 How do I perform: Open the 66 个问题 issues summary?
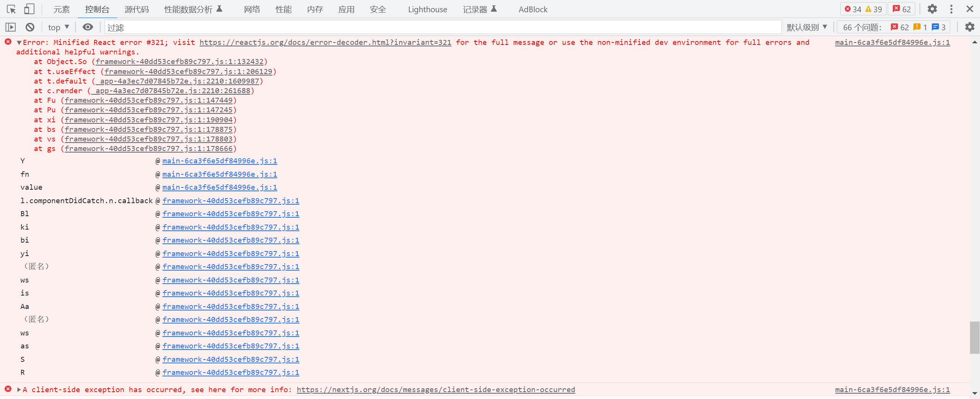click(893, 27)
